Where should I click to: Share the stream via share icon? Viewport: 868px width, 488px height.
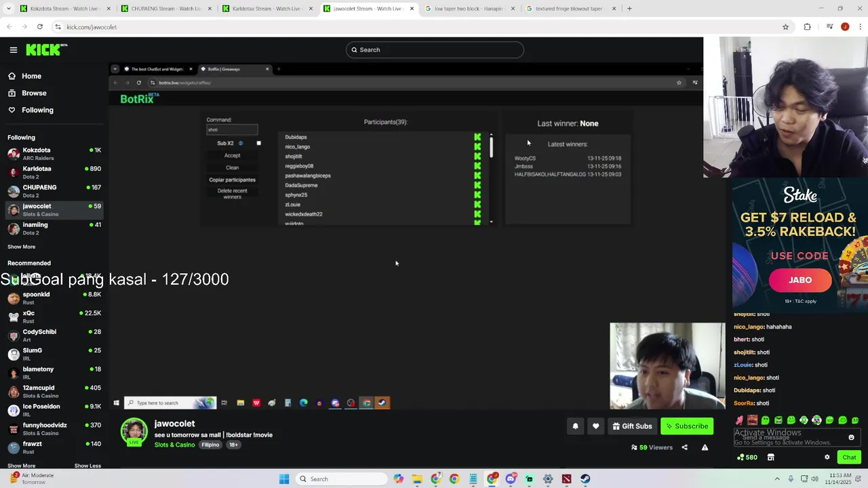684,447
